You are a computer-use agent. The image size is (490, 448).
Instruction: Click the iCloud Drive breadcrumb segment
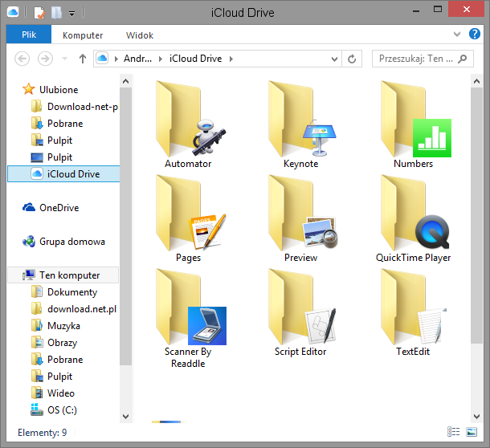196,59
